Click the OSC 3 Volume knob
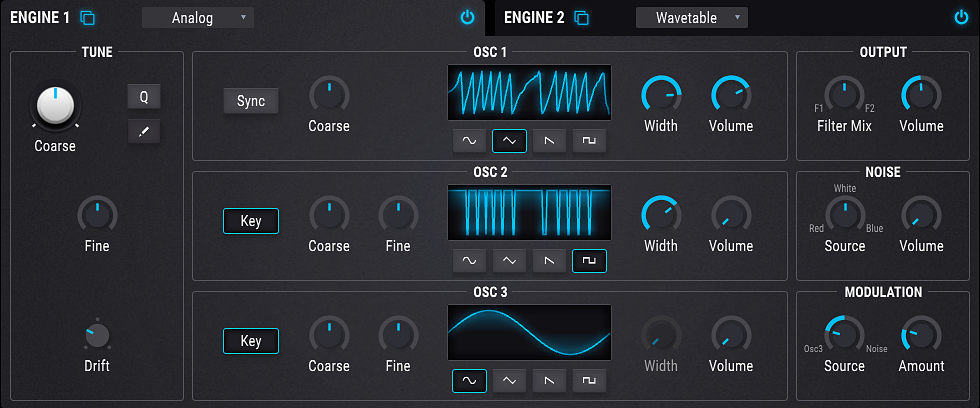Image resolution: width=980 pixels, height=408 pixels. (x=731, y=336)
